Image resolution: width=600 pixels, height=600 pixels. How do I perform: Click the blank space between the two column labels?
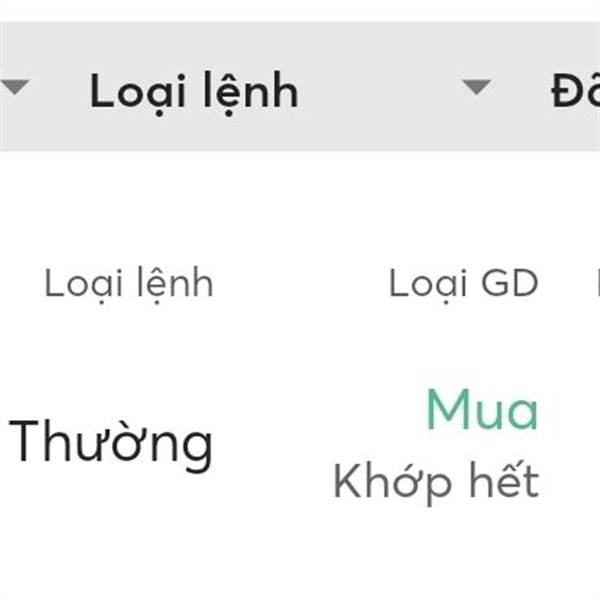pos(300,284)
